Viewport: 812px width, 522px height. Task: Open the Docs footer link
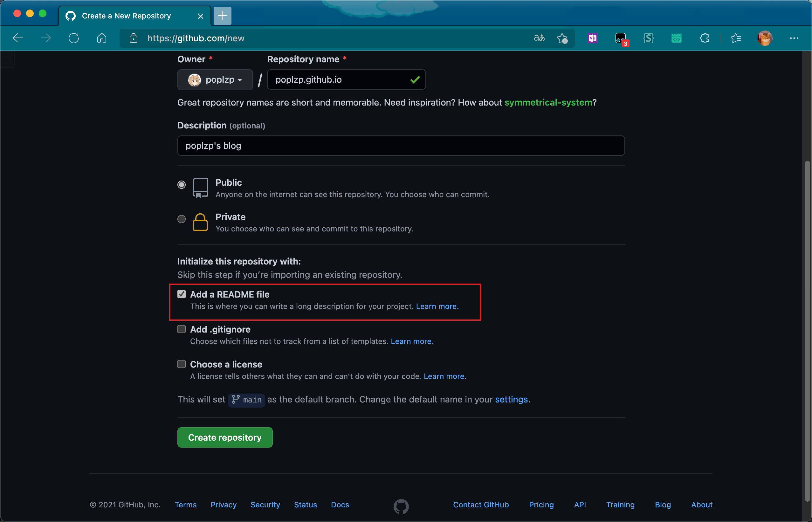[340, 505]
